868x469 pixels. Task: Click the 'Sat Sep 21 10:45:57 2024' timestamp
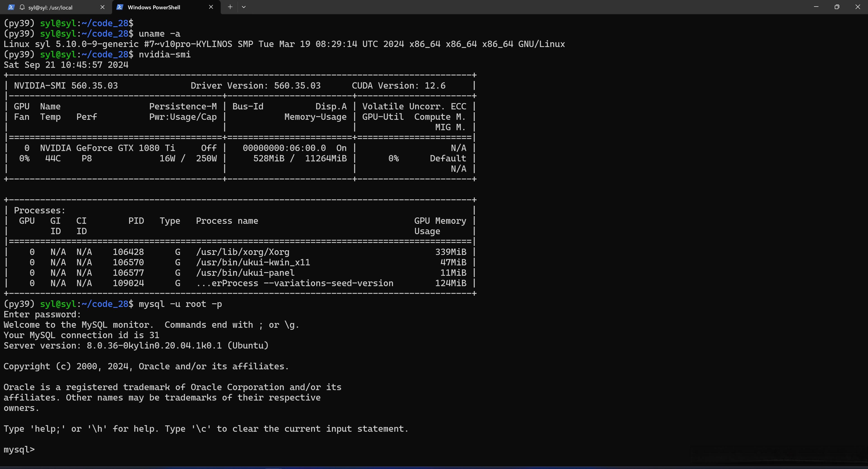[x=66, y=65]
